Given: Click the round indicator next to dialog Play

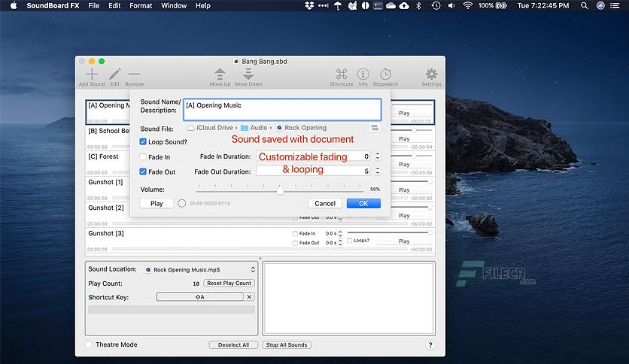Looking at the screenshot, I should pos(182,203).
